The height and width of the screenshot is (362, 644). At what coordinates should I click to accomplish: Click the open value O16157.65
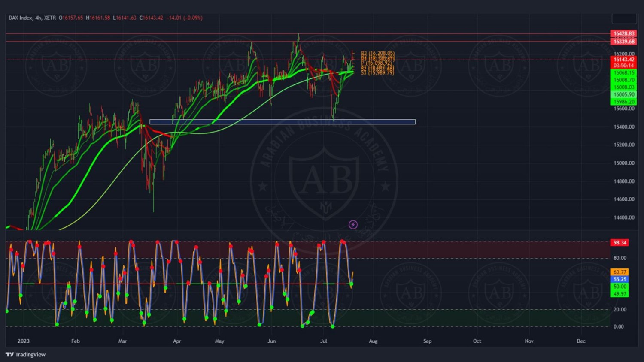tap(71, 18)
